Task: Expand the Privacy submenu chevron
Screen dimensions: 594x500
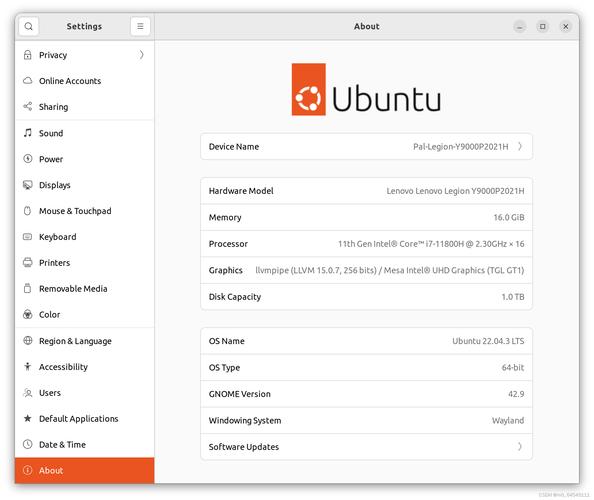Action: (141, 55)
